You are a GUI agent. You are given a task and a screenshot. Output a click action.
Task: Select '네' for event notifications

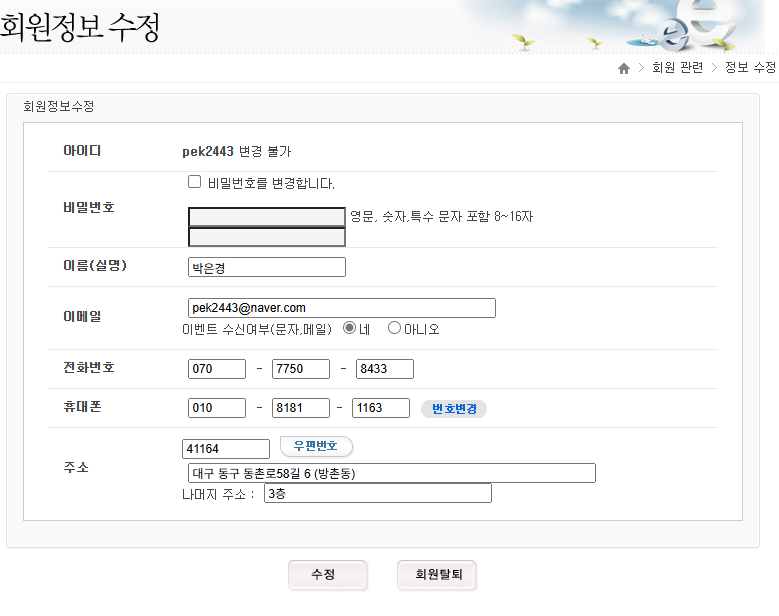coord(350,328)
